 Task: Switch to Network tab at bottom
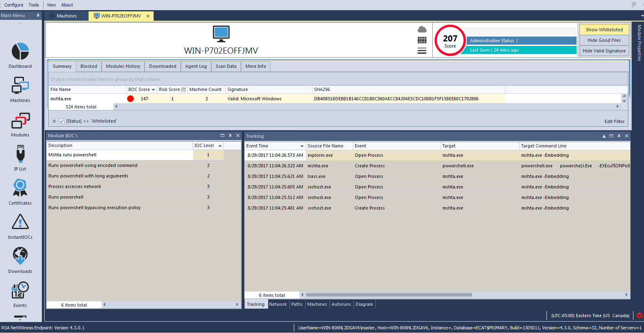(278, 304)
